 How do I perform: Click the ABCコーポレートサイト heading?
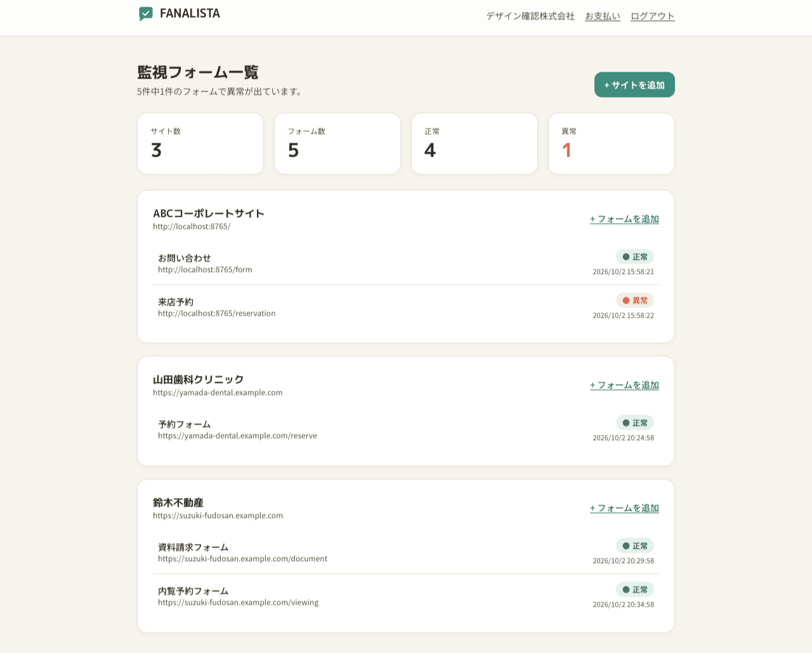[209, 213]
